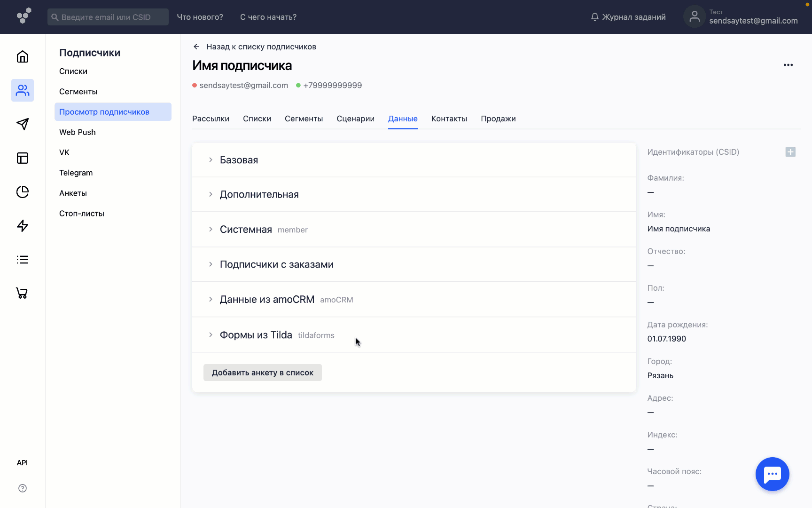Switch to the Контакты tab
Screen dimensions: 812x508
click(x=449, y=119)
